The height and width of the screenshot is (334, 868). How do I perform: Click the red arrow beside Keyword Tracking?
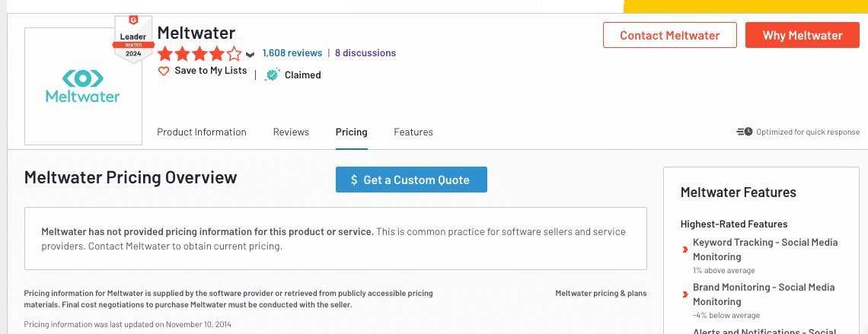click(x=685, y=250)
